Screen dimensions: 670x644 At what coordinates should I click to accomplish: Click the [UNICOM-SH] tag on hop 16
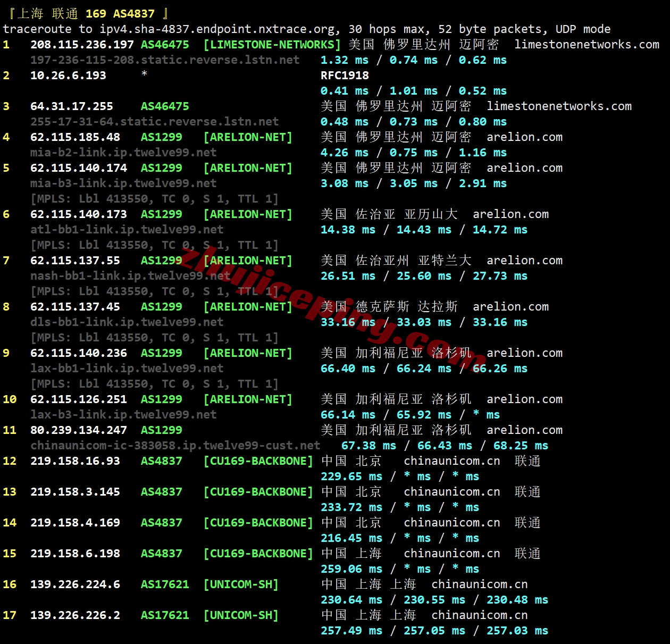pyautogui.click(x=241, y=584)
